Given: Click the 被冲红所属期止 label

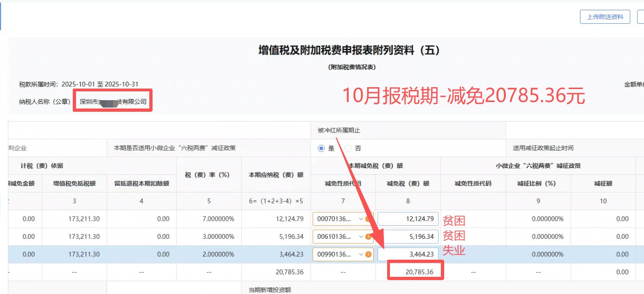Looking at the screenshot, I should pyautogui.click(x=339, y=131).
